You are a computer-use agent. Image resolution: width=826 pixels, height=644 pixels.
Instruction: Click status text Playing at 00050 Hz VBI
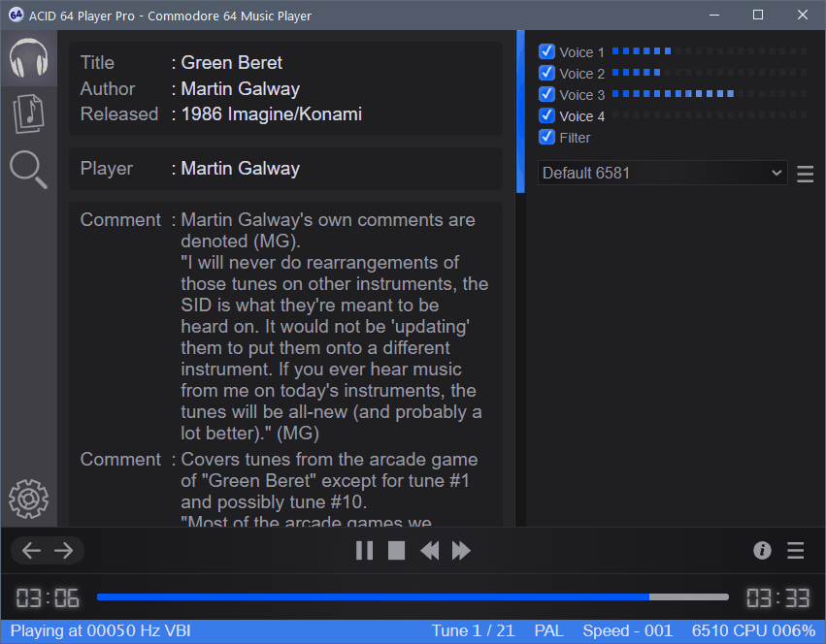click(x=101, y=630)
